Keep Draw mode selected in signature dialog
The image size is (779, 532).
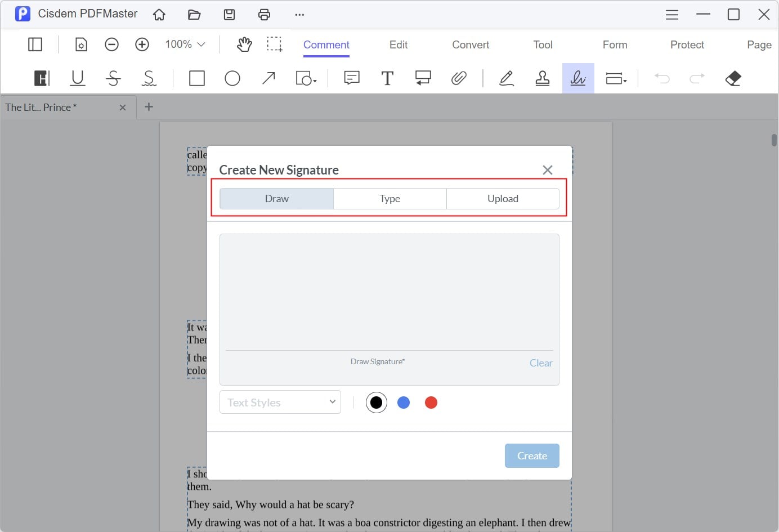(276, 198)
